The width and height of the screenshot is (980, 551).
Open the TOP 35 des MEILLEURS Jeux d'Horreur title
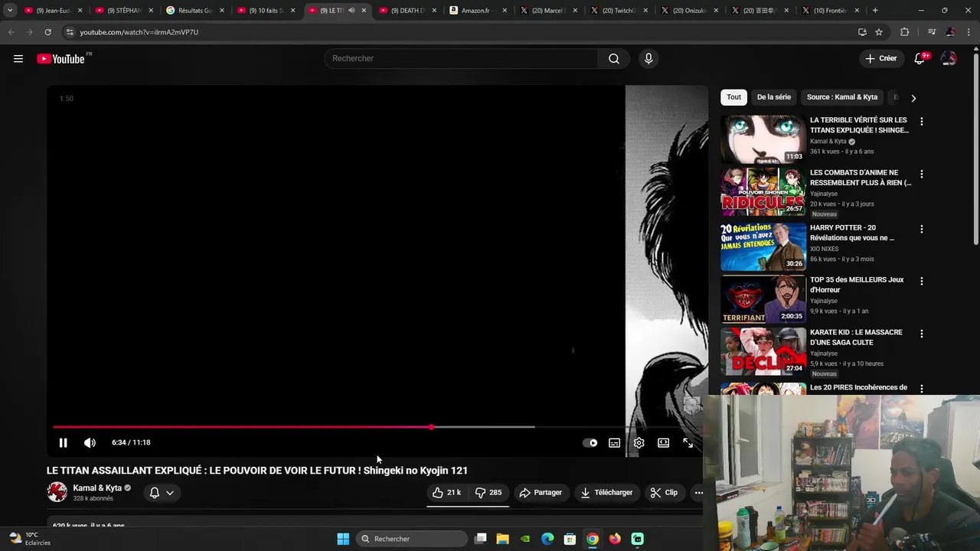[857, 285]
